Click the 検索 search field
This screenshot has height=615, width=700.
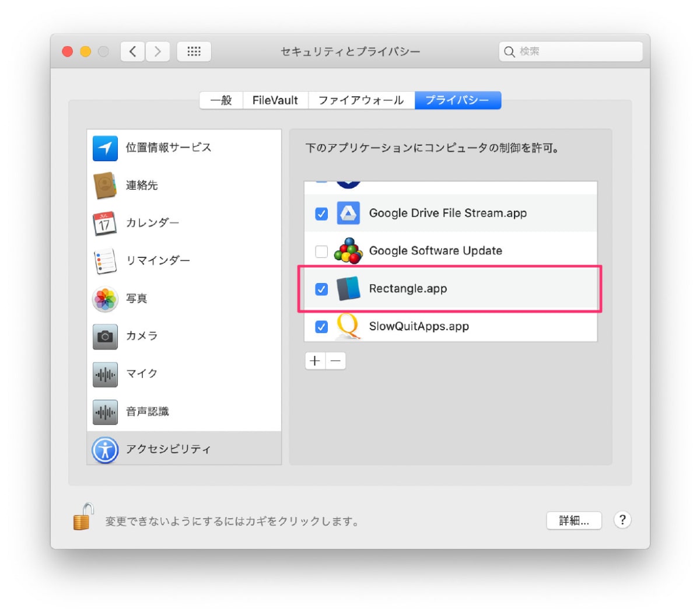(x=570, y=52)
